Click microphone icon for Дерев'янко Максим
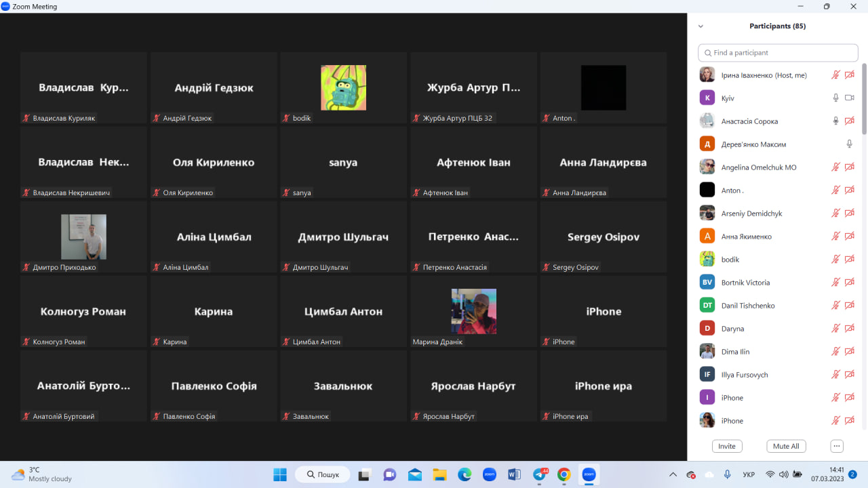Image resolution: width=868 pixels, height=488 pixels. (x=849, y=144)
